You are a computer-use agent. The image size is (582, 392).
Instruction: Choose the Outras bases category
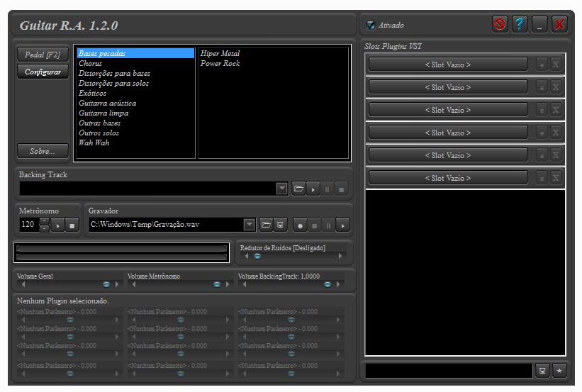(135, 123)
